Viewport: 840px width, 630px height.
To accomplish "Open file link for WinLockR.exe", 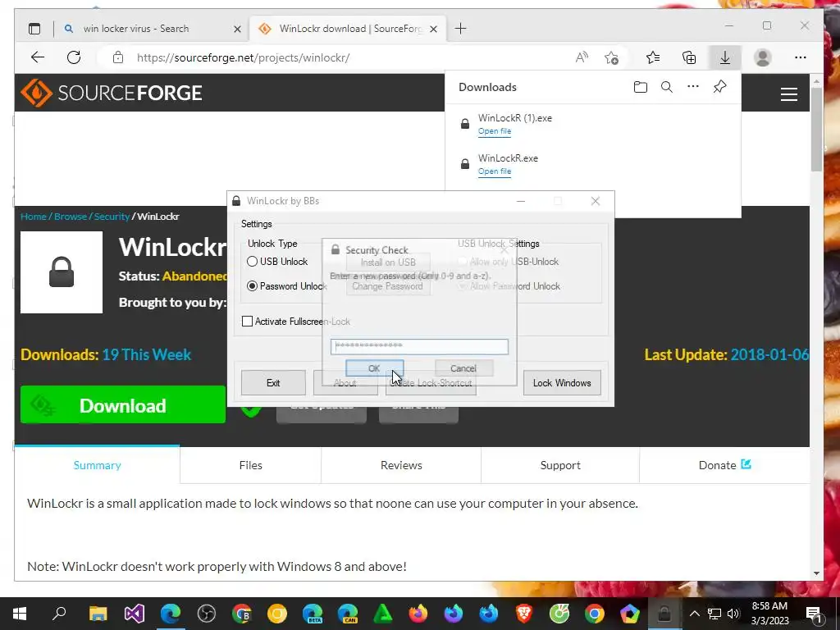I will (495, 171).
